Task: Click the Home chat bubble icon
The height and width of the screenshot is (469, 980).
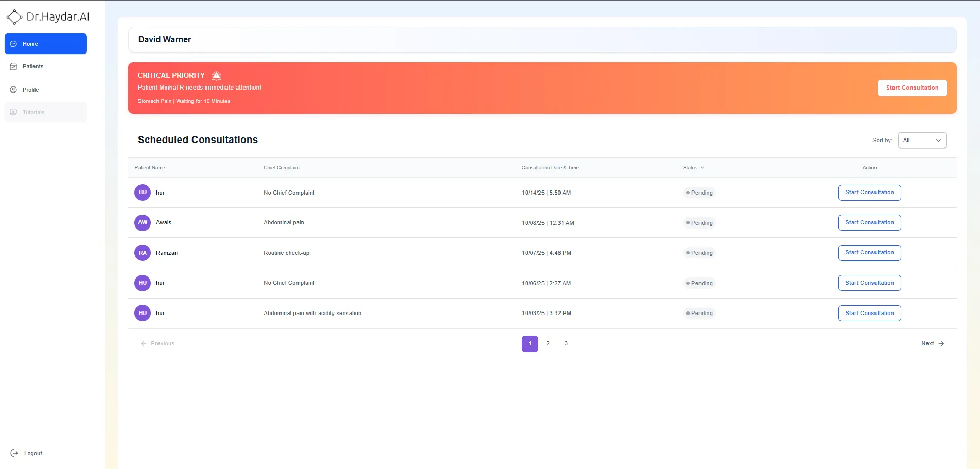Action: 13,44
